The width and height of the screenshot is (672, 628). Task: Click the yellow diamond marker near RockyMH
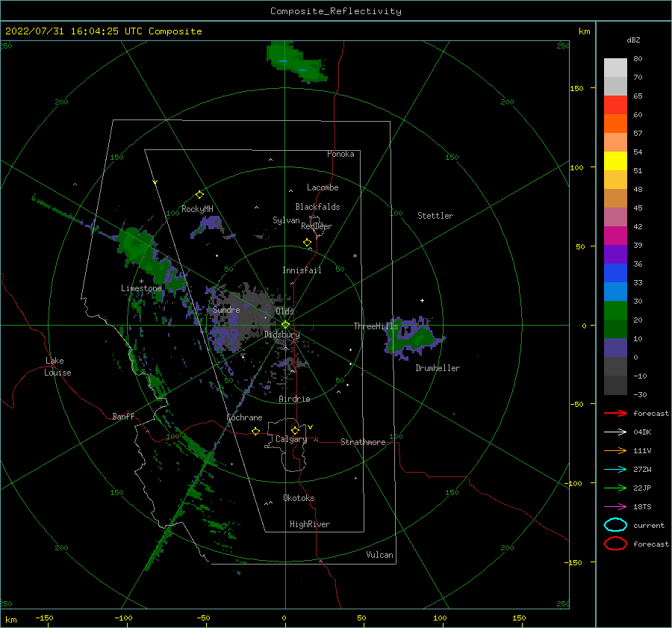199,195
